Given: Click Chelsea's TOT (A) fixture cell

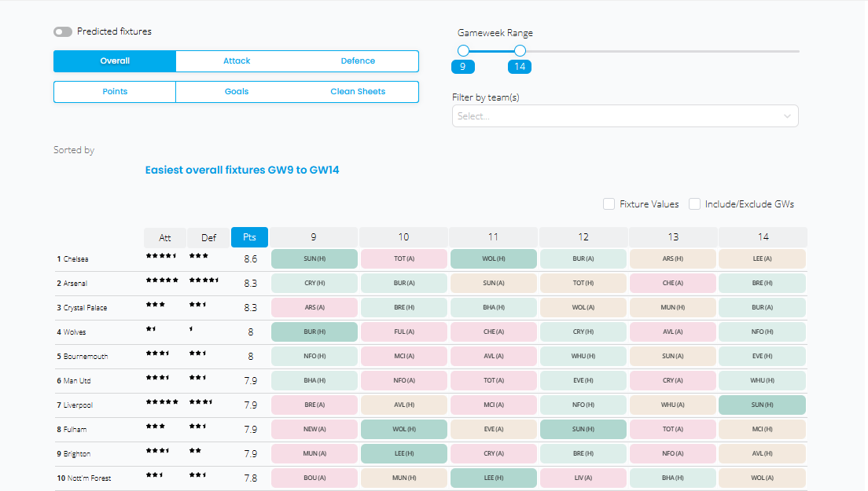Looking at the screenshot, I should (x=404, y=258).
